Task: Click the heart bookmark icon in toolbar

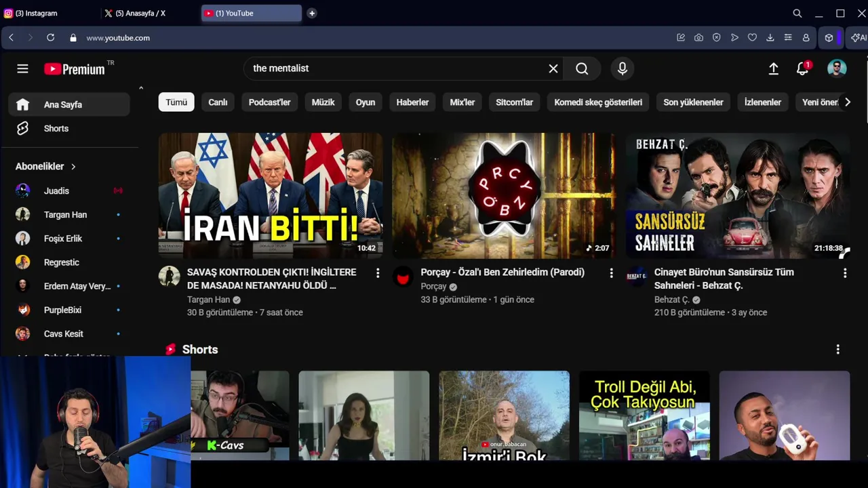Action: [x=752, y=38]
